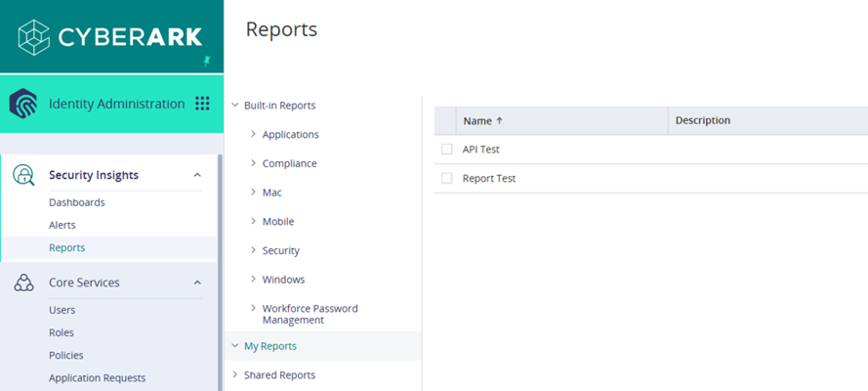Viewport: 868px width, 391px height.
Task: Open Policies under Core Services
Action: pyautogui.click(x=65, y=355)
